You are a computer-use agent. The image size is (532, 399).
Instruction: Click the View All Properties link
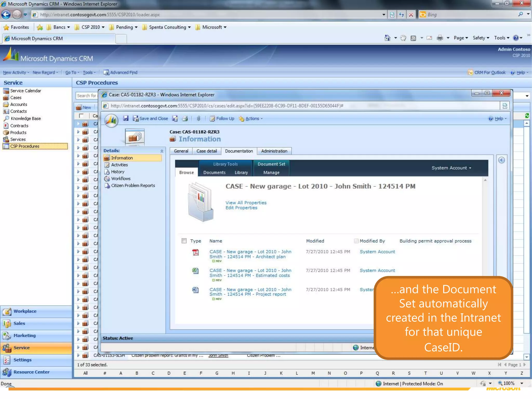coord(246,203)
